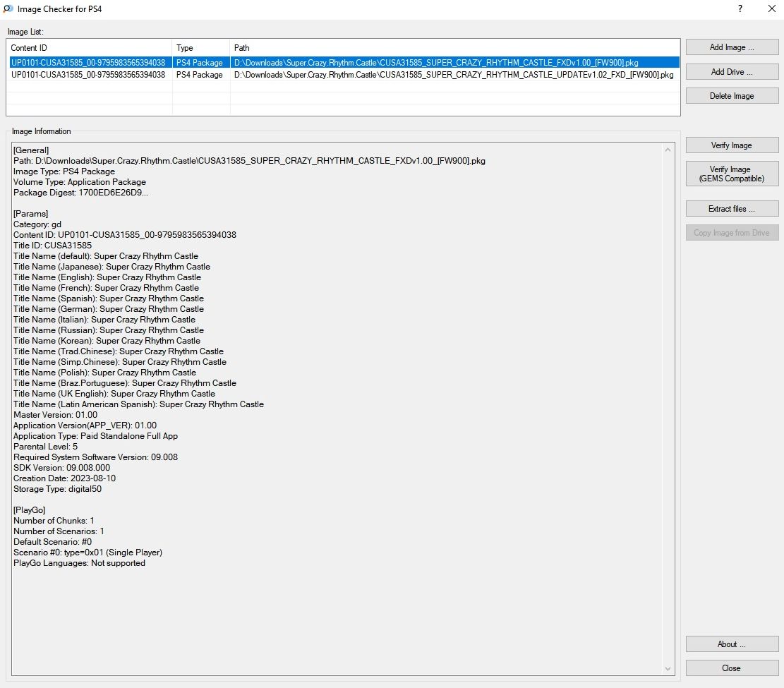Click Verify Image (GEMS Compatible) button
The image size is (784, 688).
coord(732,174)
